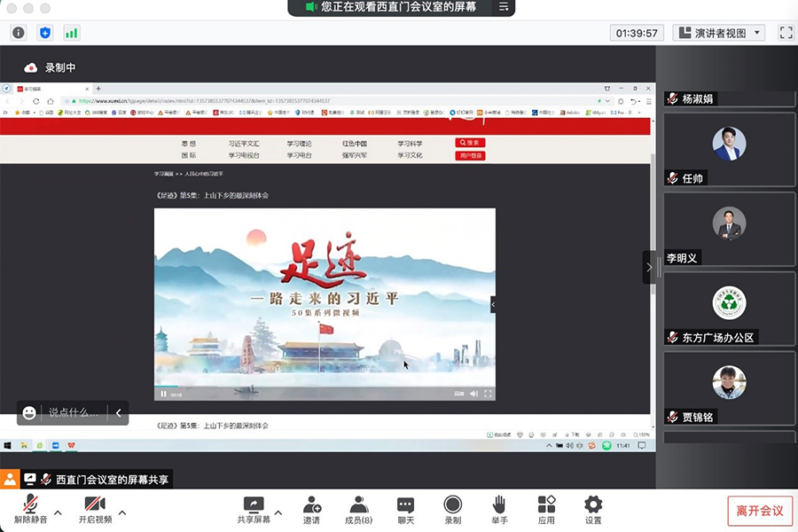Click the browser back arrow
The image size is (798, 532).
click(7, 101)
